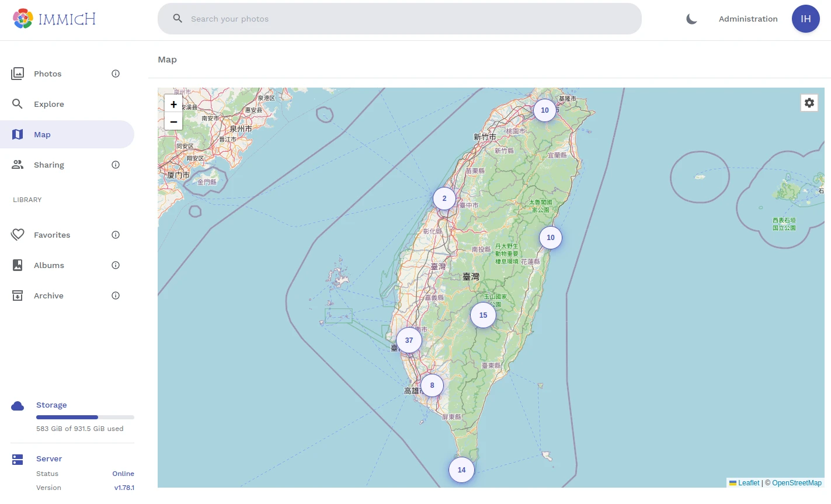Open map settings gear icon

coord(809,103)
